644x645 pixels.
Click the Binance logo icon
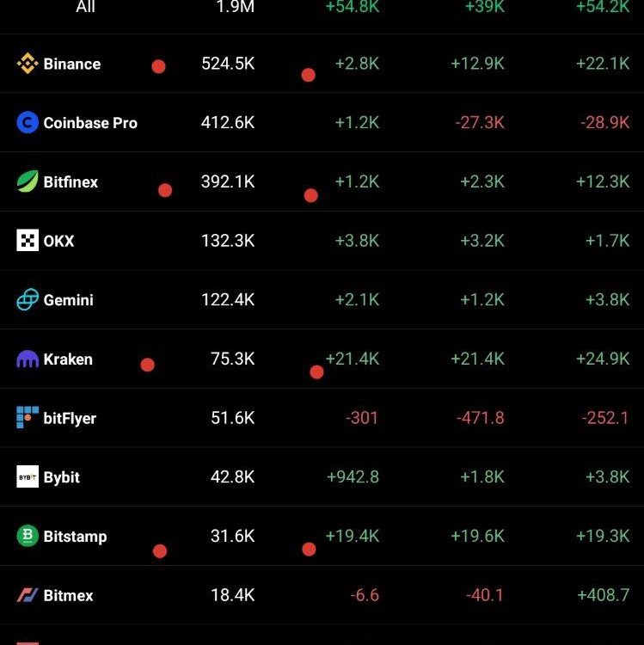tap(28, 64)
